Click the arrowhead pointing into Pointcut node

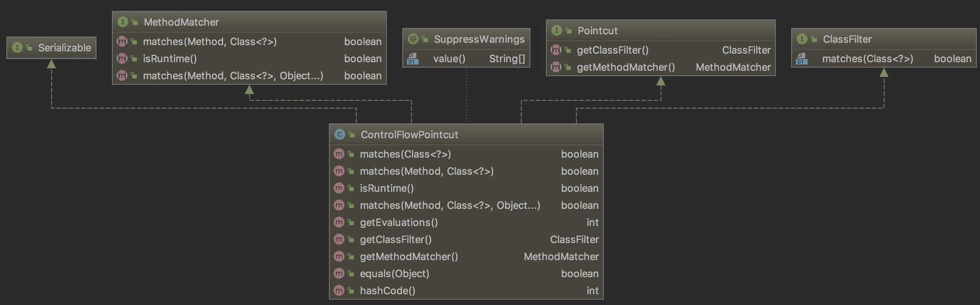(x=661, y=81)
